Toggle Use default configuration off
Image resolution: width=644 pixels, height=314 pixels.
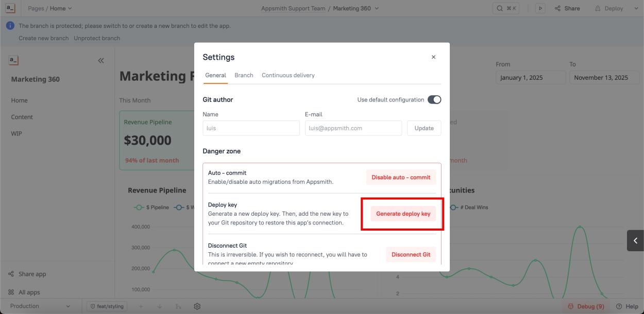tap(434, 99)
